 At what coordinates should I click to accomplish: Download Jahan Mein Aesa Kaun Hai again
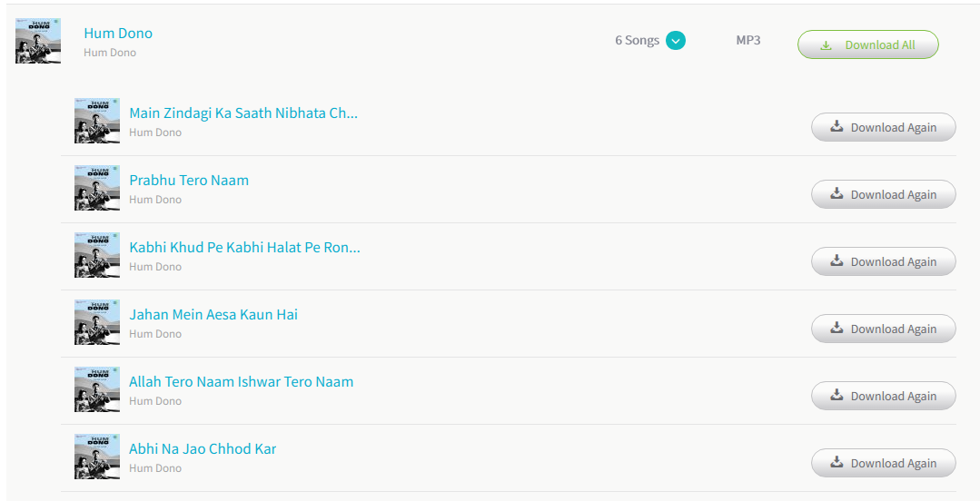click(x=883, y=329)
